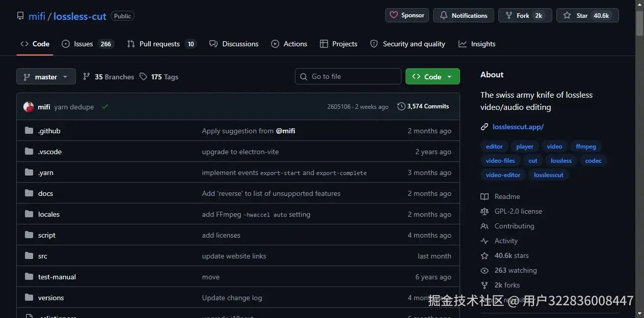
Task: Click the green check status icon
Action: coord(105,106)
